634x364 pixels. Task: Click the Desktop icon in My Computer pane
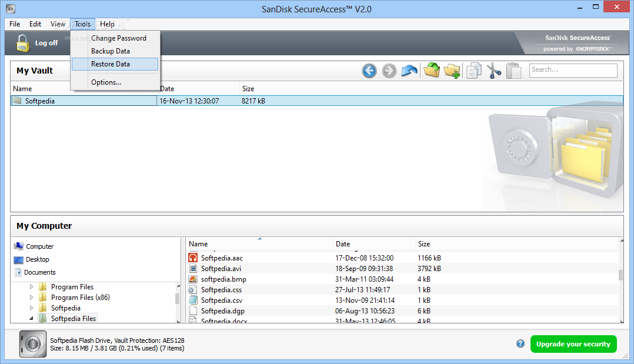[x=19, y=260]
